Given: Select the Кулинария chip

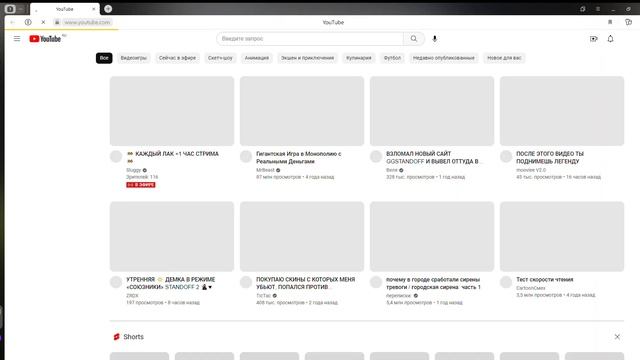Looking at the screenshot, I should coord(359,58).
